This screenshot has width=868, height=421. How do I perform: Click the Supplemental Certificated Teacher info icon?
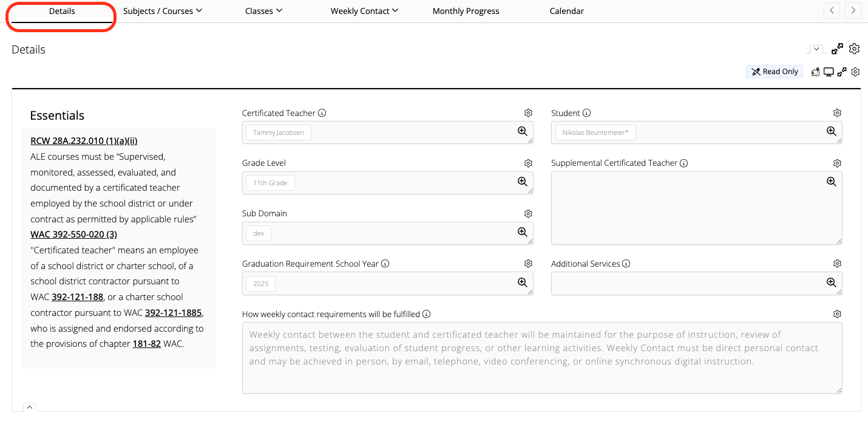(685, 163)
